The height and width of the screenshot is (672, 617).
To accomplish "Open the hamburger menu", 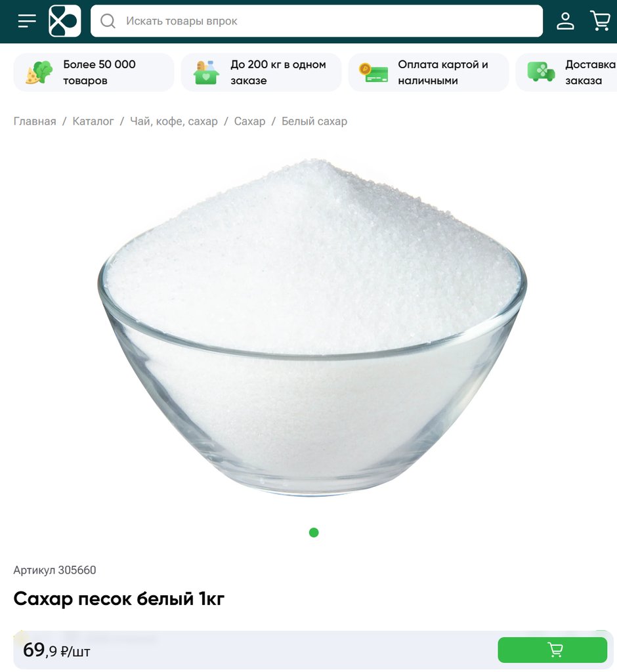I will (27, 20).
